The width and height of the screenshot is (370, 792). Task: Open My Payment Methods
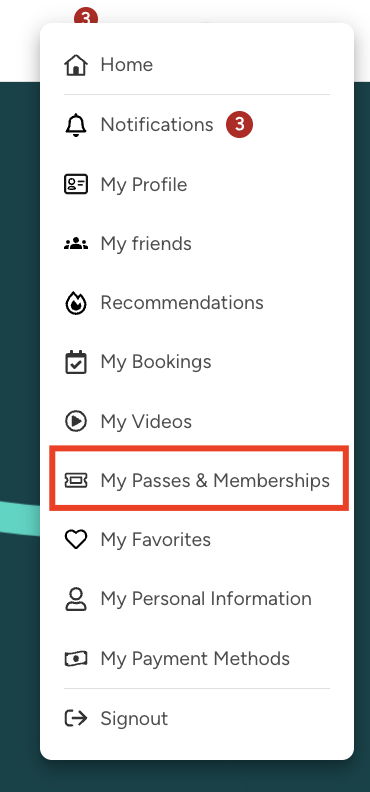(x=197, y=659)
